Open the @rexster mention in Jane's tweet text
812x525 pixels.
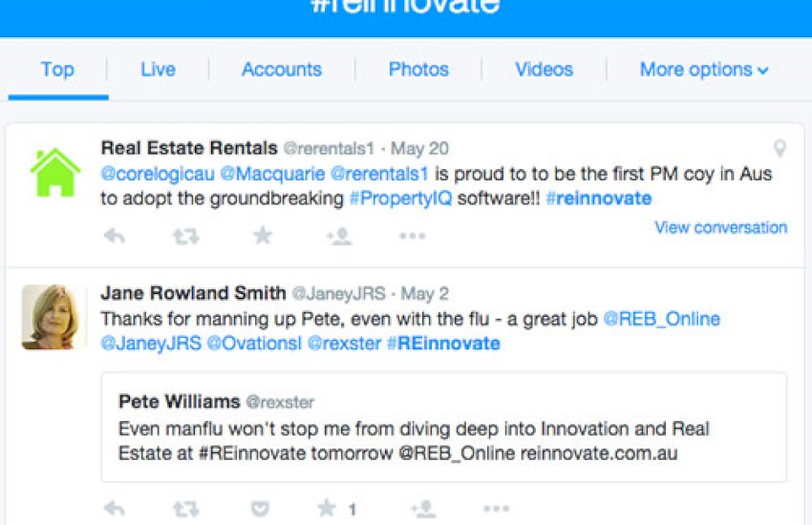[x=344, y=344]
